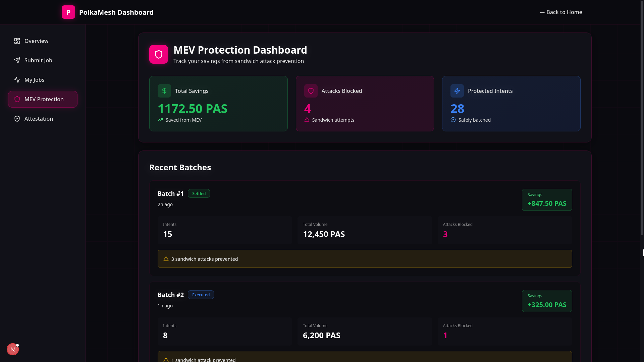Click the Executed badge on Batch #2
This screenshot has height=362, width=644.
201,295
